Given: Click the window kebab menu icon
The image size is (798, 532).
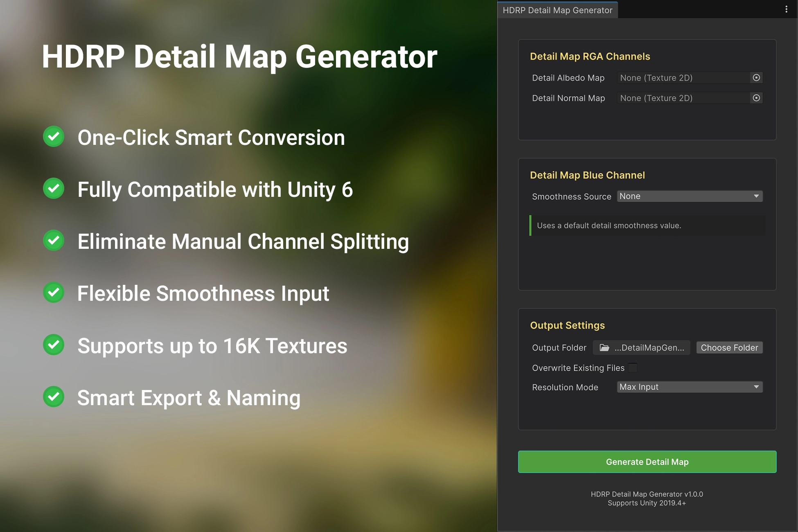Looking at the screenshot, I should [786, 9].
